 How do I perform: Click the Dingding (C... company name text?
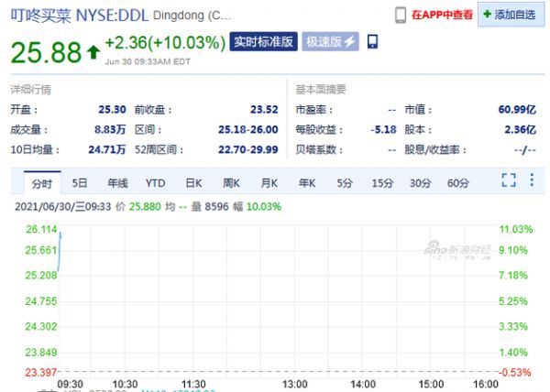[192, 16]
